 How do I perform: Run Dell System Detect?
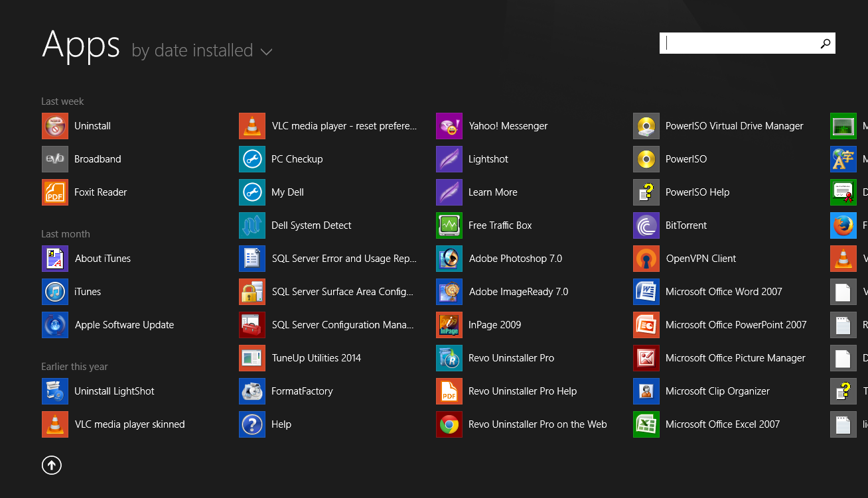[296, 225]
